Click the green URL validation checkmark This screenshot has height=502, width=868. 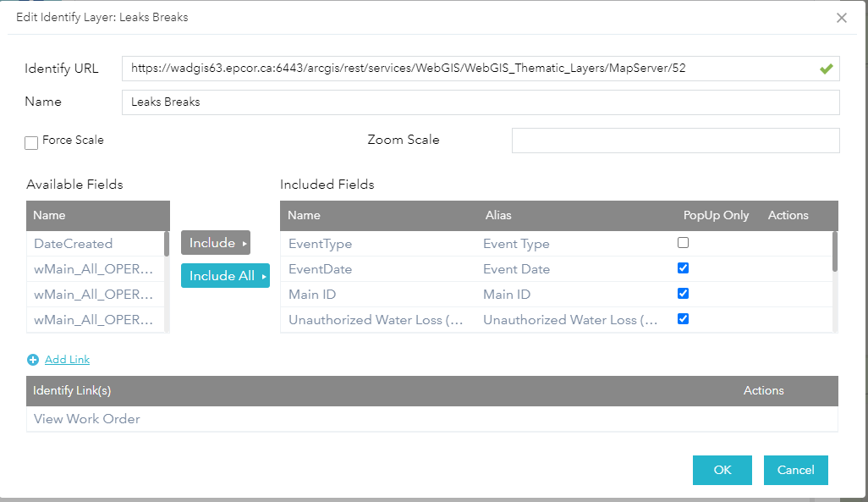(x=827, y=69)
